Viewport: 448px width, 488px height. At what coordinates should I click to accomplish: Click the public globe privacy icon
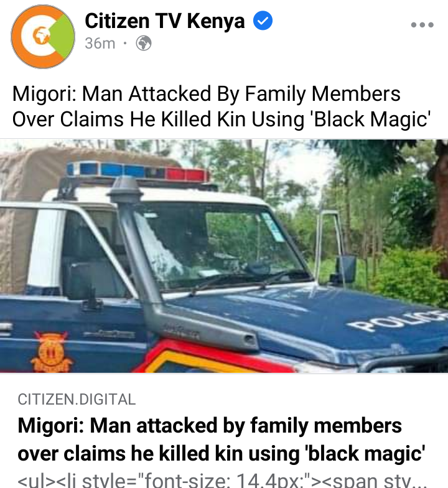click(x=144, y=44)
